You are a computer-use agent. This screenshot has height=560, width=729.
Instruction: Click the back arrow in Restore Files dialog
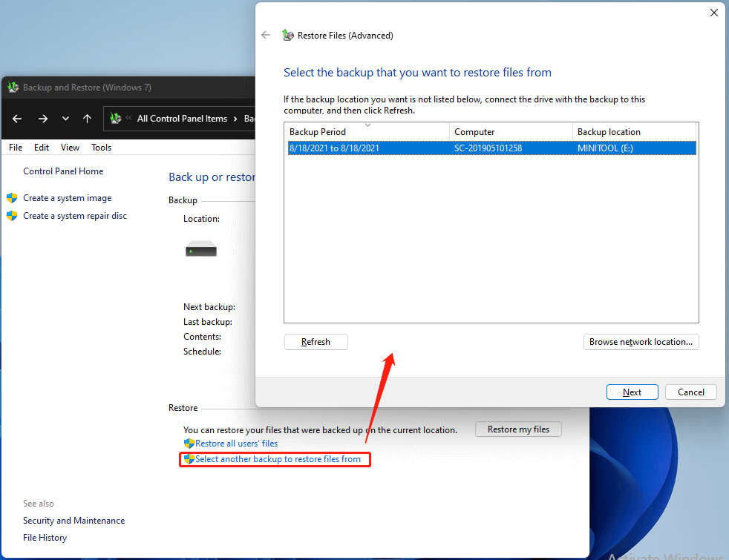click(x=266, y=36)
